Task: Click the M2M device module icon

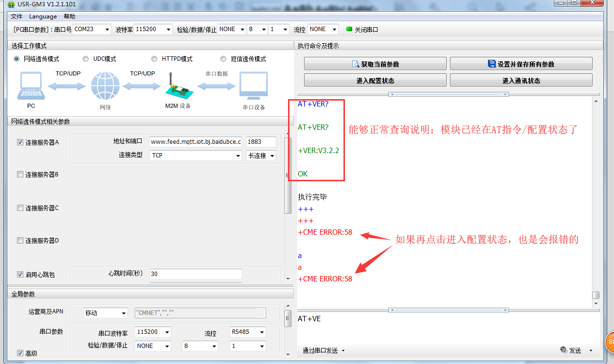Action: (x=178, y=86)
